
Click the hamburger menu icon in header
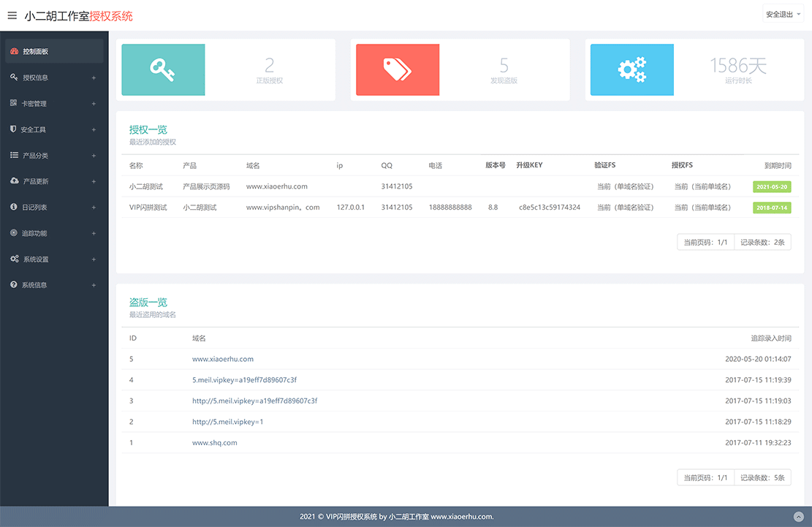(12, 15)
